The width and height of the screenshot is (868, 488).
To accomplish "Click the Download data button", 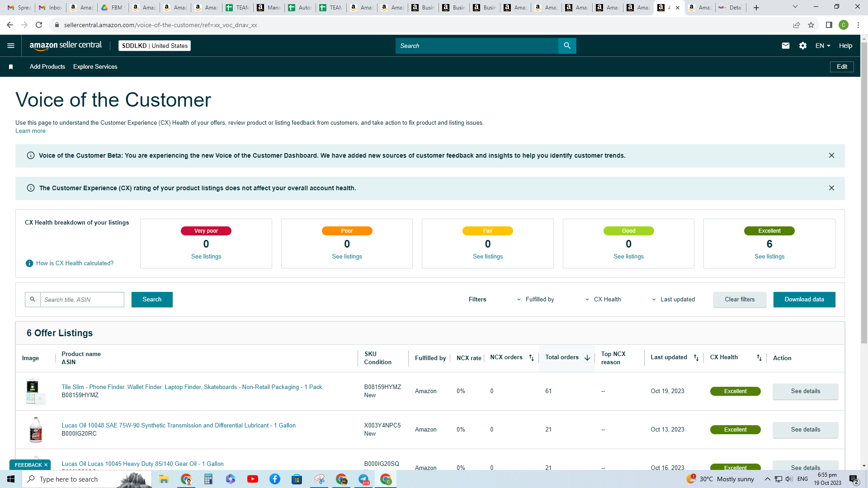I will [x=804, y=300].
